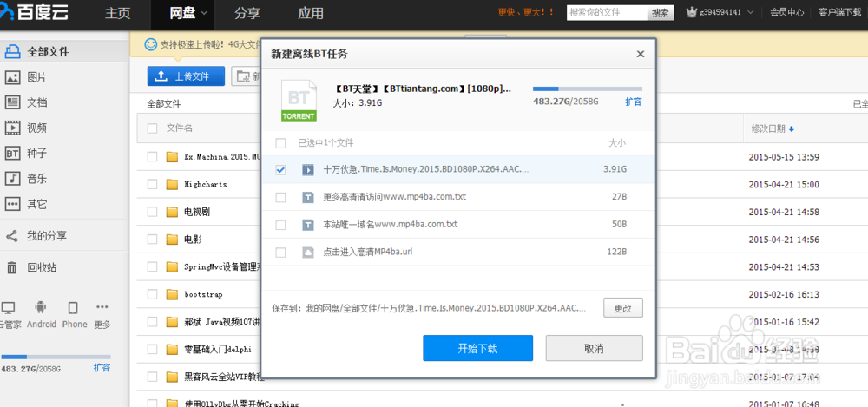Click the 电视剧 folder icon

172,212
